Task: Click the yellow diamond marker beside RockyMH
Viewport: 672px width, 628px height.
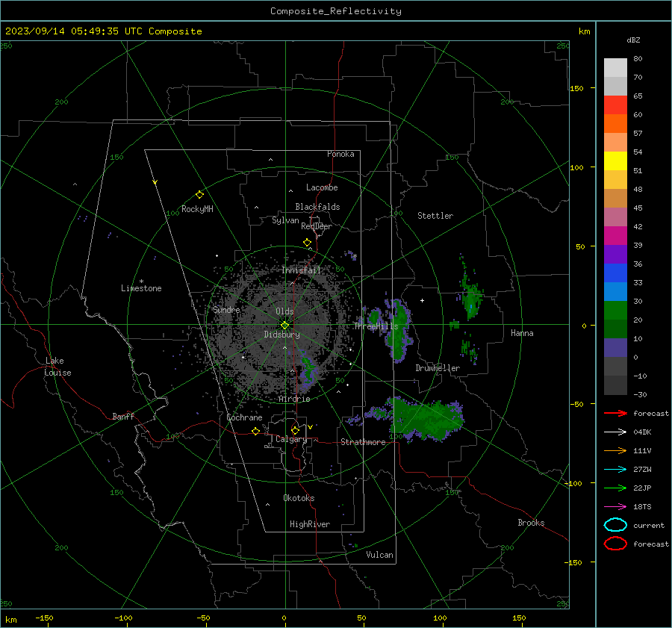Action: click(199, 195)
